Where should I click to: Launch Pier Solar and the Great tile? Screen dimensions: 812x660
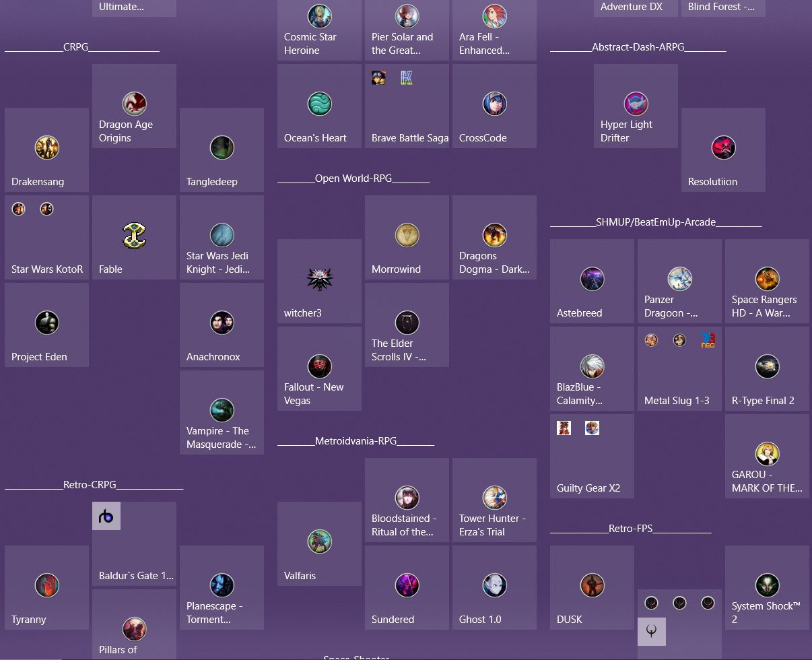407,30
